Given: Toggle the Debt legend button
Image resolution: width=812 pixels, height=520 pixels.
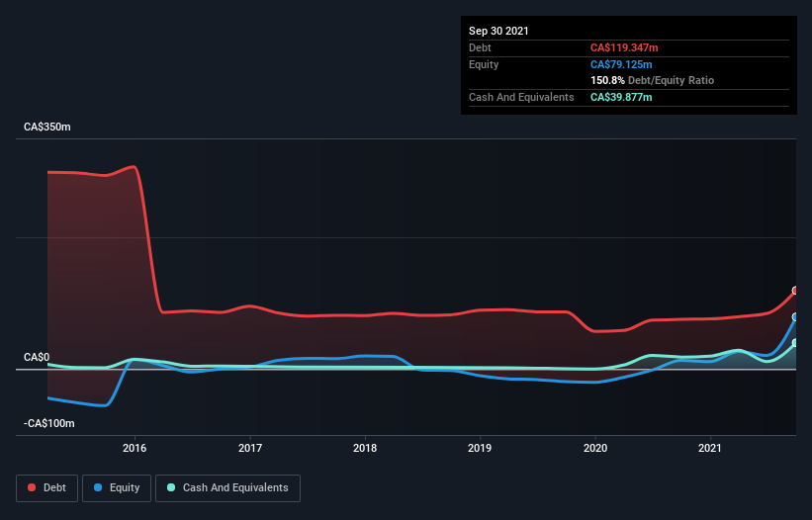Looking at the screenshot, I should 47,488.
